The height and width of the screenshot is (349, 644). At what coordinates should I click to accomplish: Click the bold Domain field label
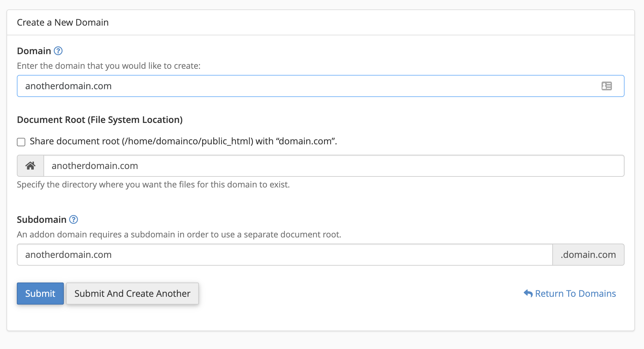coord(34,51)
